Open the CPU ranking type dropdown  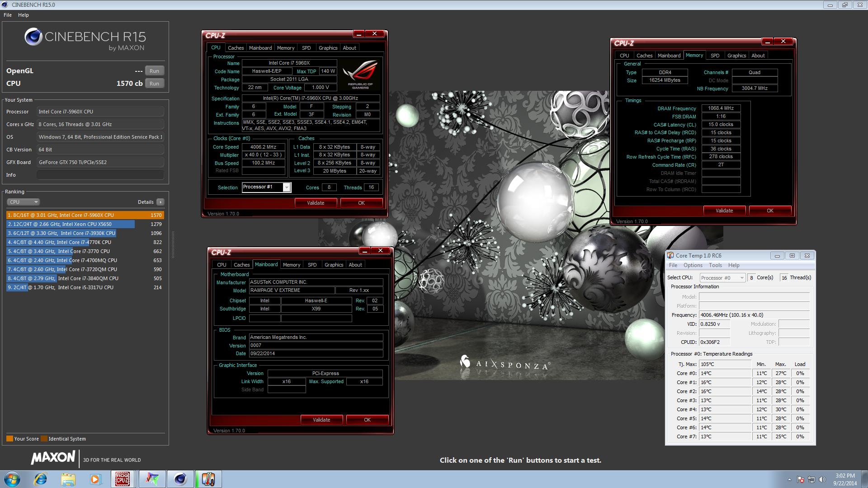24,202
